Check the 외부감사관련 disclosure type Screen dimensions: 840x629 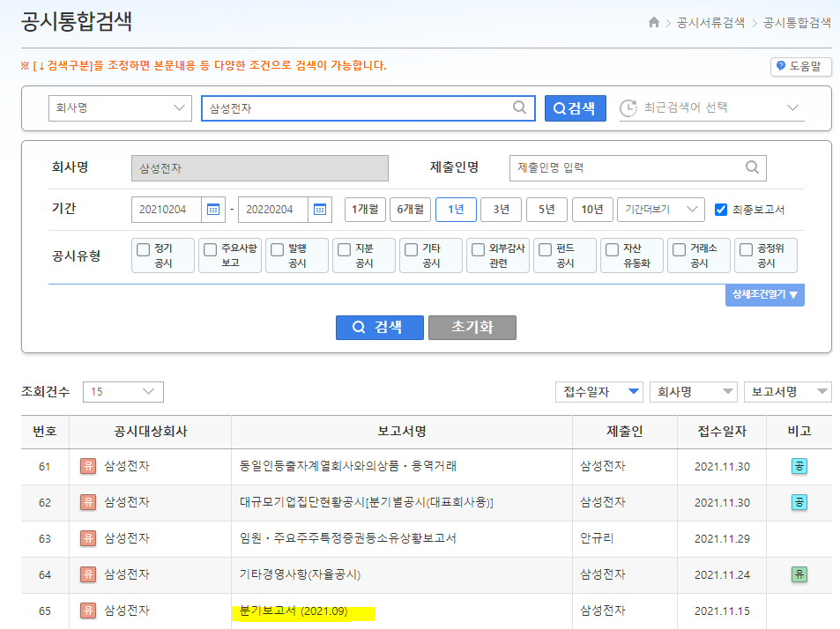coord(478,249)
